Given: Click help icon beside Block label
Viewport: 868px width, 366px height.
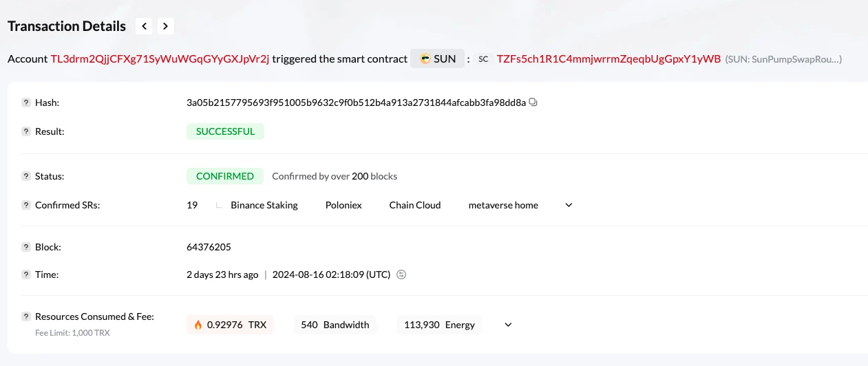Looking at the screenshot, I should (26, 247).
